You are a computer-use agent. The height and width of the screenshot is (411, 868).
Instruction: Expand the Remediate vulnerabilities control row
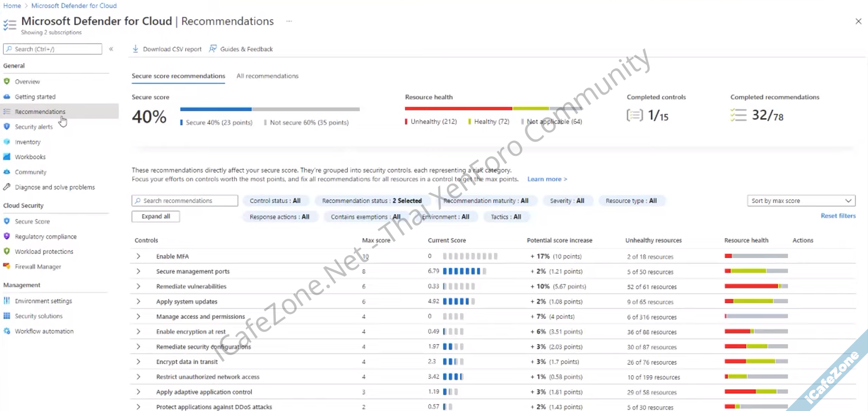(x=138, y=287)
